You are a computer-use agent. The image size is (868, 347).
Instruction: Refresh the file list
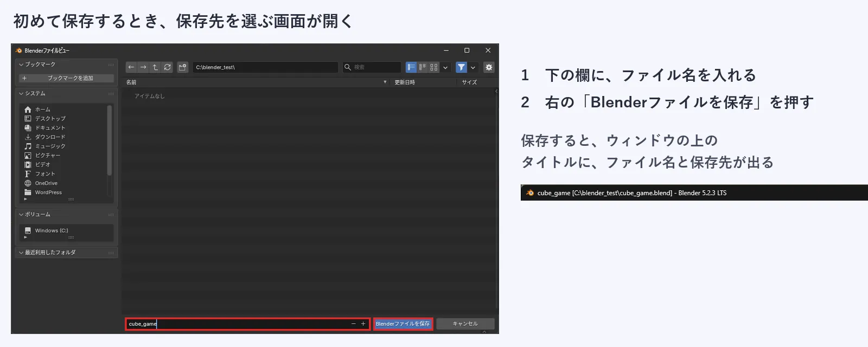coord(167,67)
